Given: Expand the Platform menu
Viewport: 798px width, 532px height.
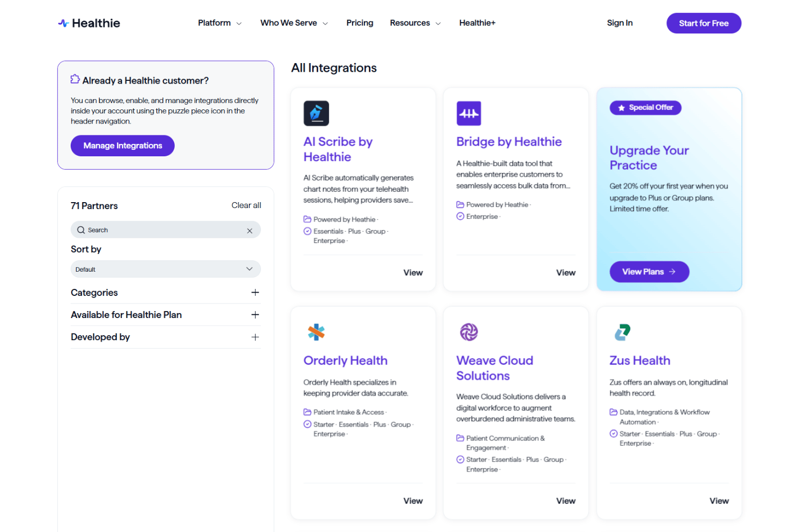Looking at the screenshot, I should pyautogui.click(x=219, y=23).
